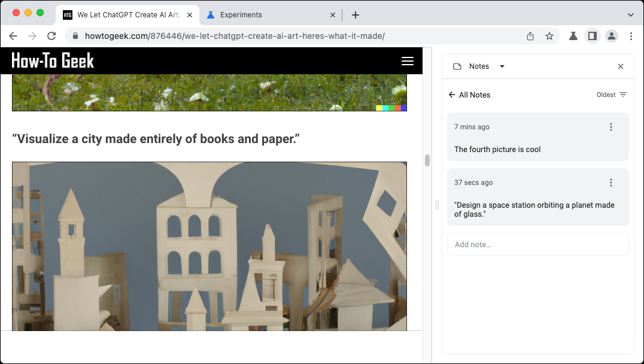Screen dimensions: 644x364
Task: Open options for the space station note
Action: pos(610,183)
